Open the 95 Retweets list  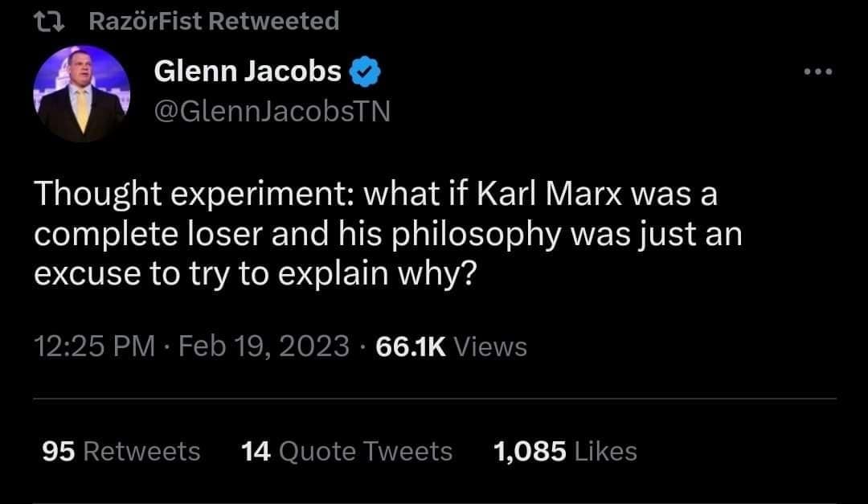(121, 451)
